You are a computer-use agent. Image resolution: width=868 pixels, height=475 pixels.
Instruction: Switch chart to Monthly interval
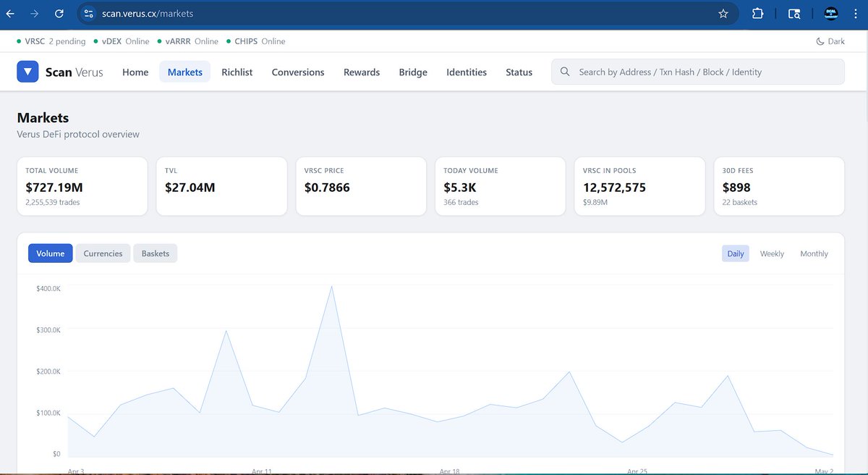pos(814,253)
